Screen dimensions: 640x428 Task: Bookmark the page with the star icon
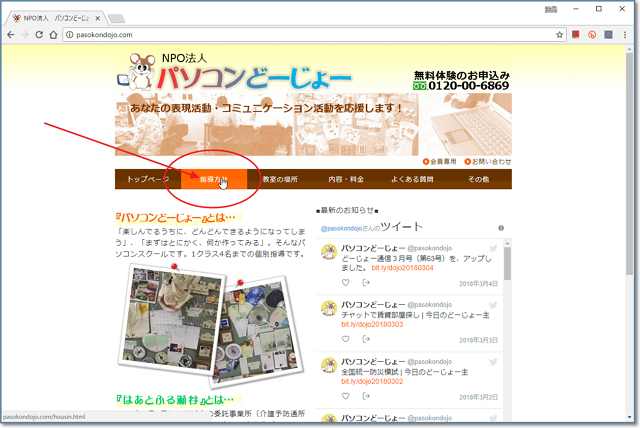[x=560, y=35]
